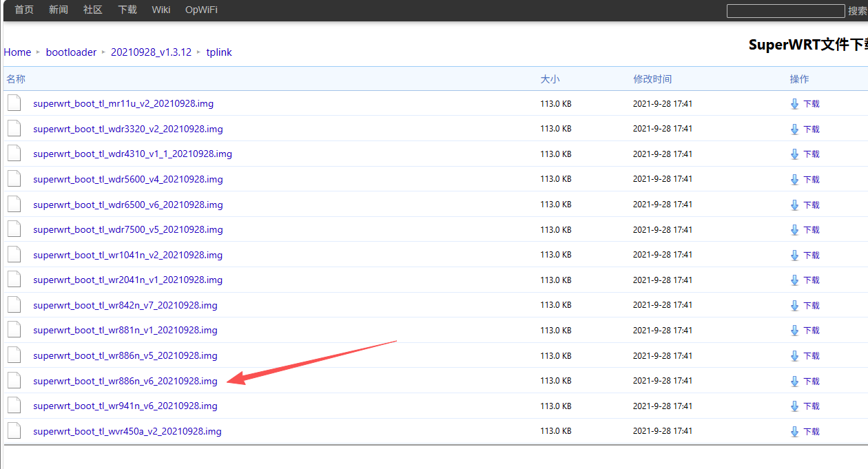The width and height of the screenshot is (868, 469).
Task: Open superwrt_boot_tl_wr941n_v6_20210928.img file link
Action: [125, 406]
